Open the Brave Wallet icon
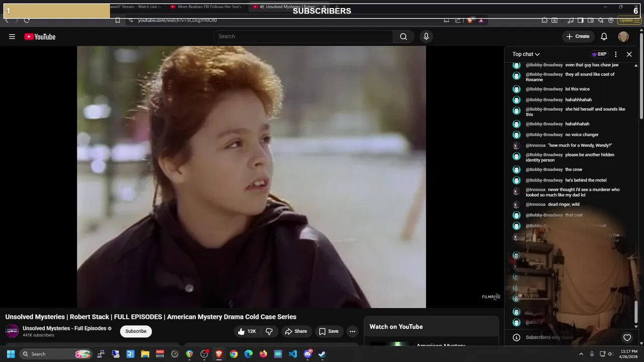Image resolution: width=644 pixels, height=362 pixels. [x=591, y=21]
